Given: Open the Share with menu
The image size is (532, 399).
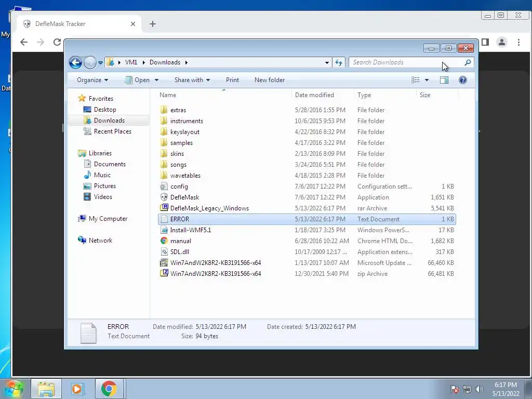Looking at the screenshot, I should [192, 80].
